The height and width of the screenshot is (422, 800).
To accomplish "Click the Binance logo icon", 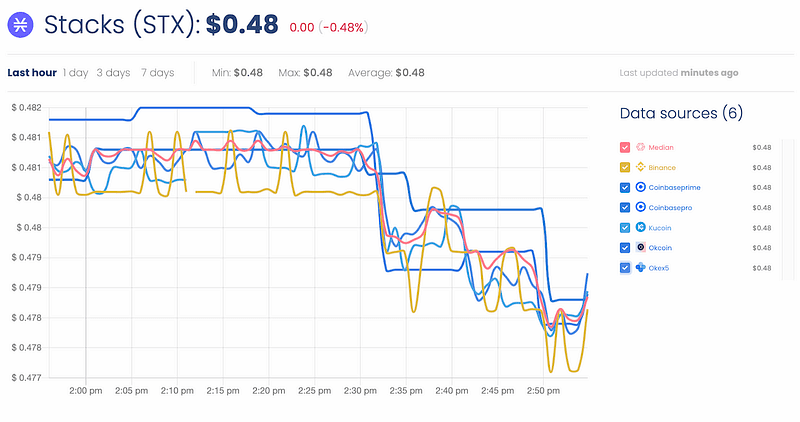I will pyautogui.click(x=641, y=167).
